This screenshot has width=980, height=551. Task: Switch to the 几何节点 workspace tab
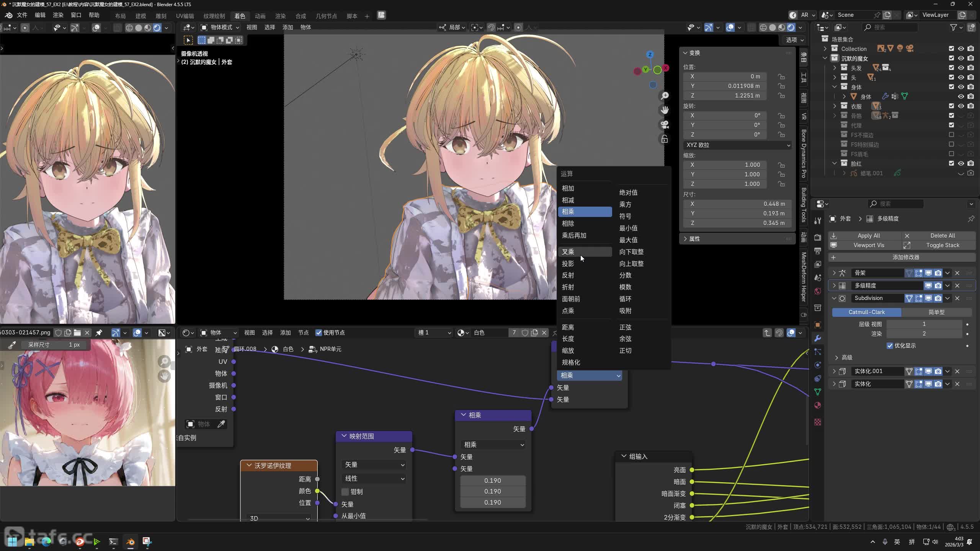pyautogui.click(x=326, y=16)
